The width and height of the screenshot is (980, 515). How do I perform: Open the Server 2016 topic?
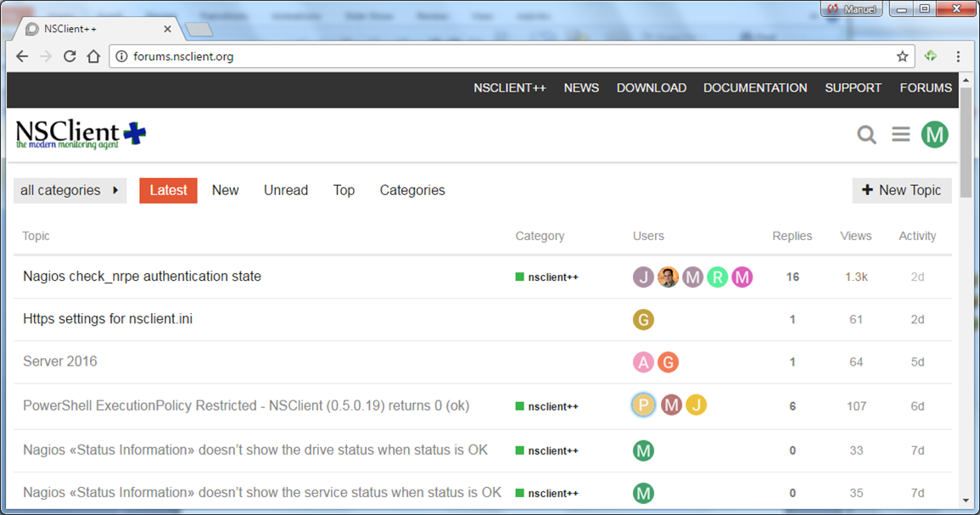(60, 361)
